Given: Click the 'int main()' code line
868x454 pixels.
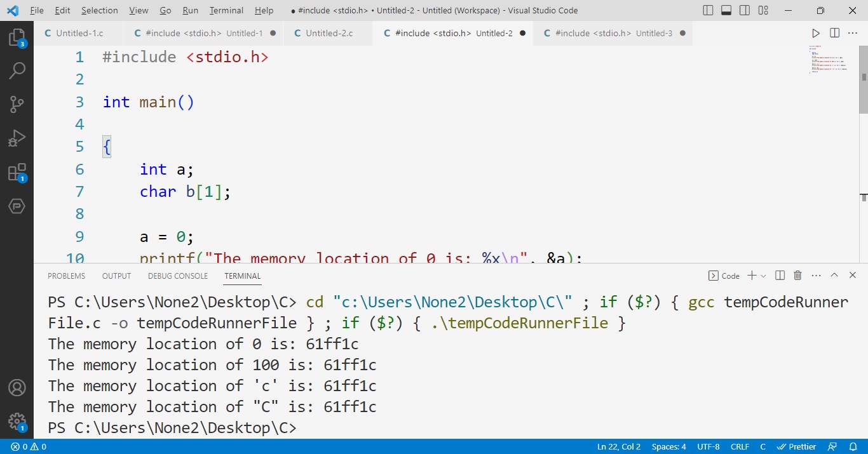Looking at the screenshot, I should pyautogui.click(x=148, y=102).
